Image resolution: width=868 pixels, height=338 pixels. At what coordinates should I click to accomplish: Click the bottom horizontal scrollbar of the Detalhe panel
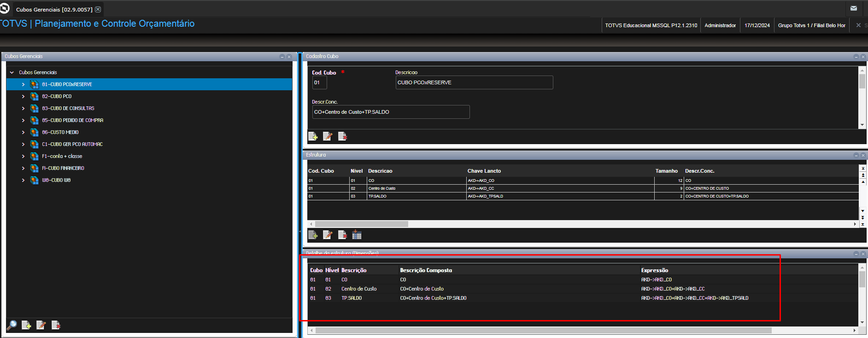(x=543, y=330)
